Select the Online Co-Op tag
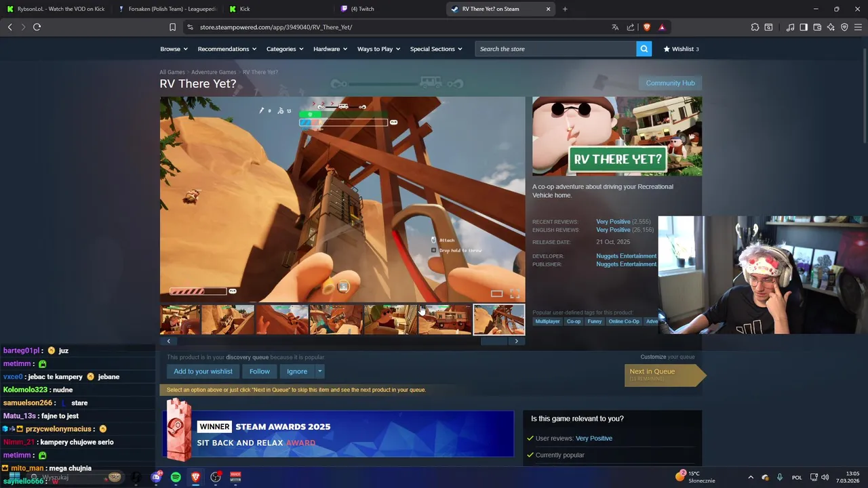This screenshot has height=488, width=868. tap(624, 321)
